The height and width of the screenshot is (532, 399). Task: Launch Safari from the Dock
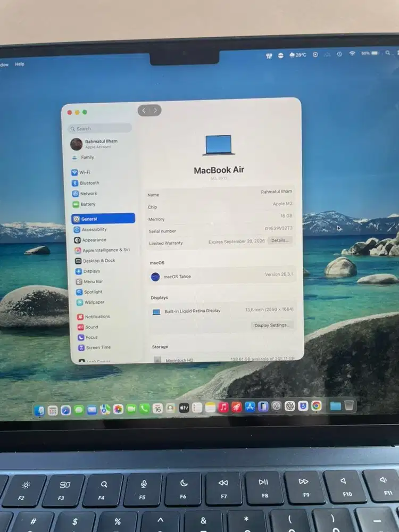point(65,410)
